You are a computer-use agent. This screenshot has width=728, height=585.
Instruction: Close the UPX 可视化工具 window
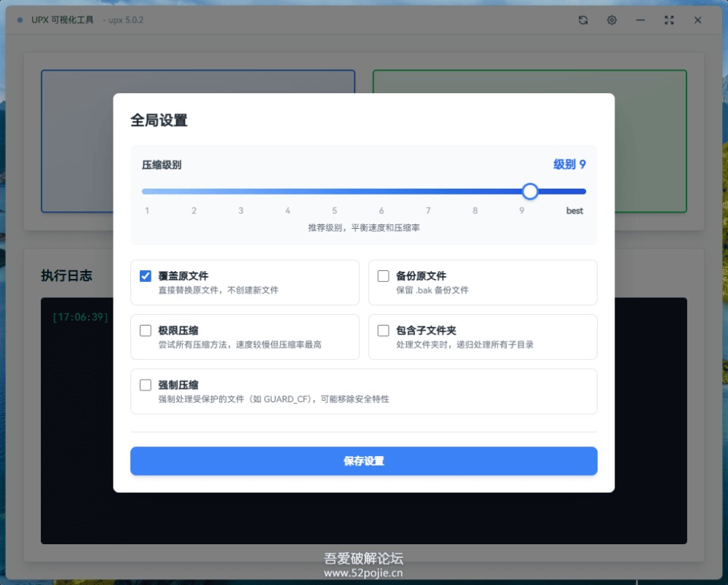pos(697,20)
